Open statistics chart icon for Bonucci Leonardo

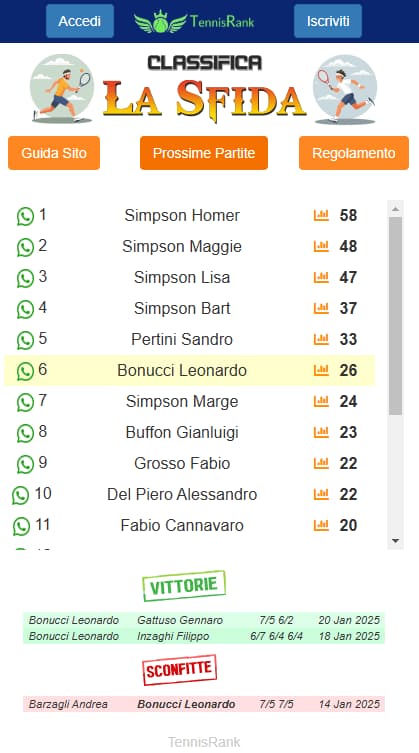point(321,370)
